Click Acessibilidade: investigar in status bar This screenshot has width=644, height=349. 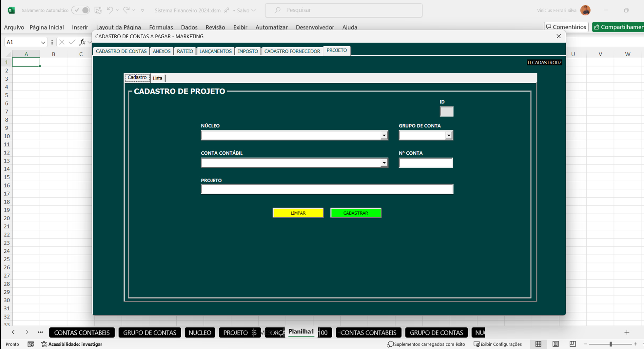pyautogui.click(x=72, y=344)
